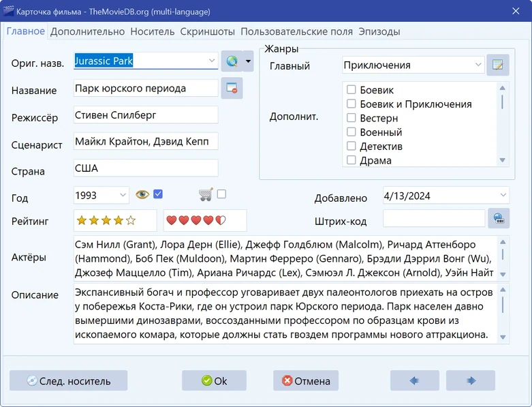This screenshot has width=532, height=407.
Task: Click the film clapper icon in title bar
Action: tap(8, 11)
